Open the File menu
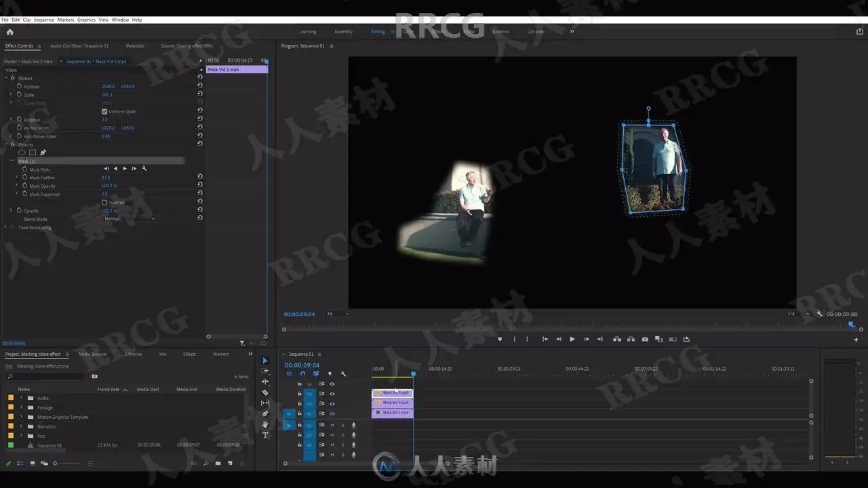 pos(5,20)
